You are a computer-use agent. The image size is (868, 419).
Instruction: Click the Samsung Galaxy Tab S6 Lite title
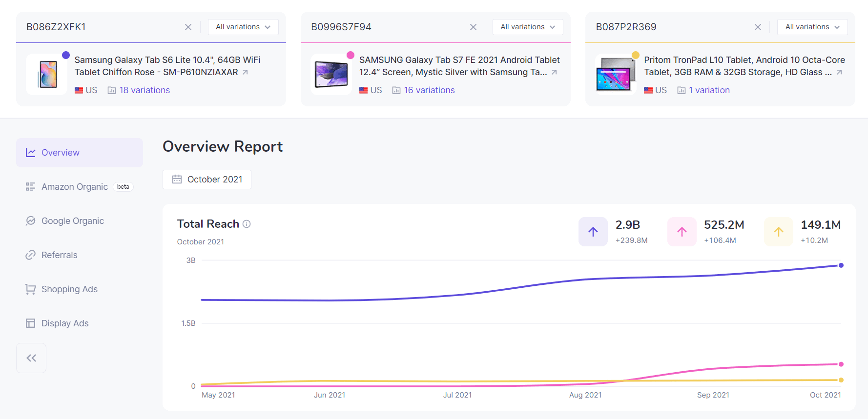tap(167, 66)
